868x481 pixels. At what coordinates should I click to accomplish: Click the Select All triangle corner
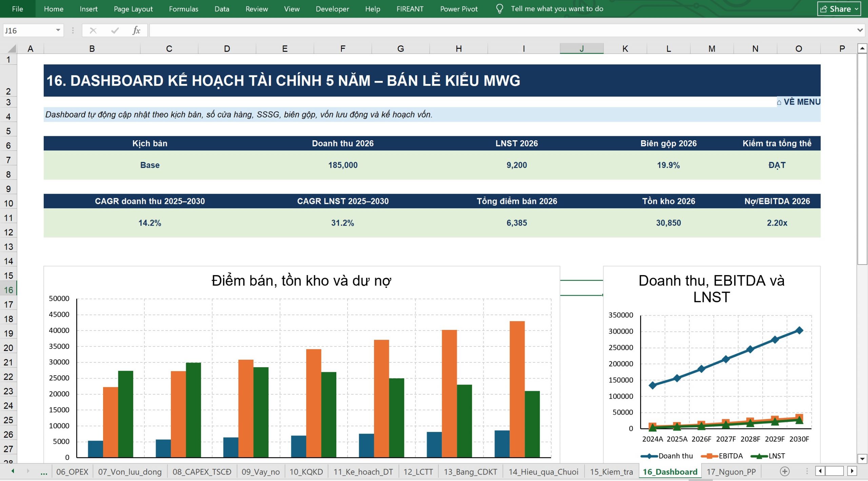(12, 49)
